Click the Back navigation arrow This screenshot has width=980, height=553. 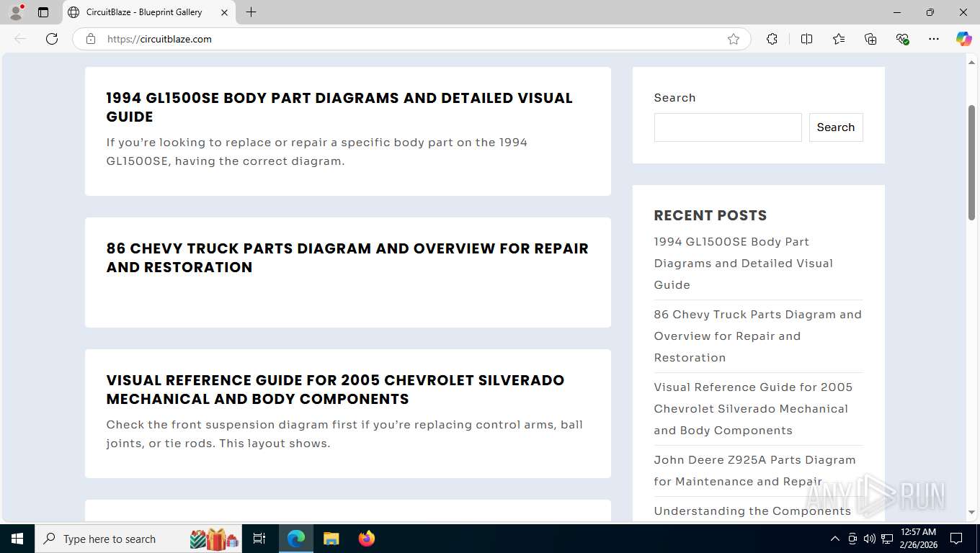click(x=20, y=39)
